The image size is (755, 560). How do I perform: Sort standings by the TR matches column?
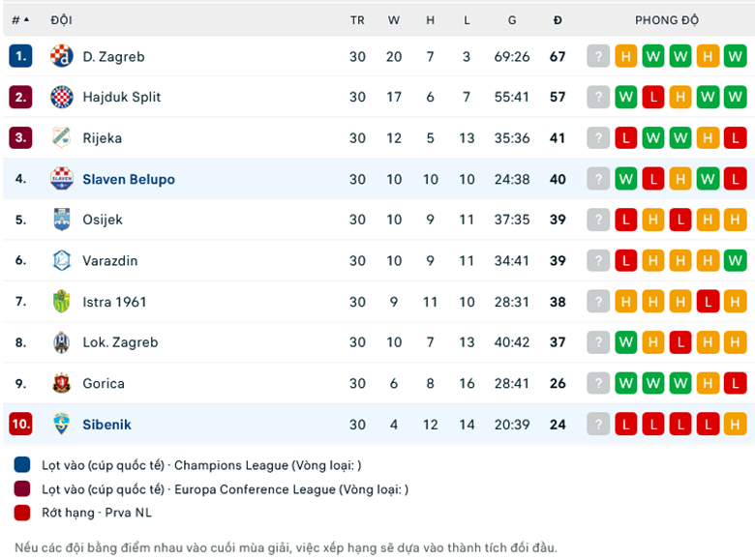point(357,20)
